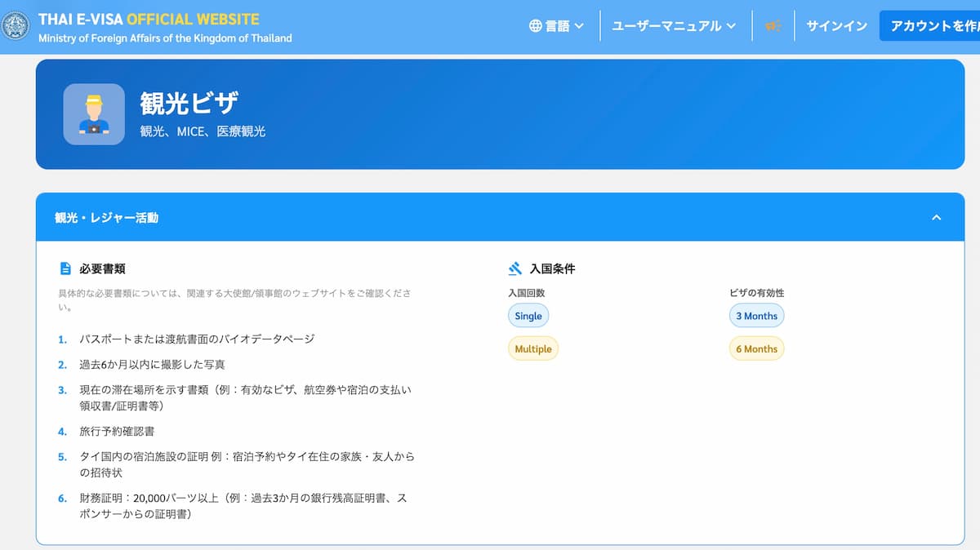Open the announcements megaphone icon
The image size is (980, 550).
pyautogui.click(x=773, y=26)
